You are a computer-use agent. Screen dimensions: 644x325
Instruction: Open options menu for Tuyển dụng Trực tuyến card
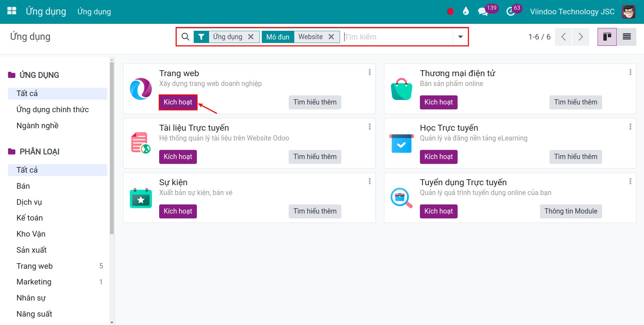coord(630,181)
